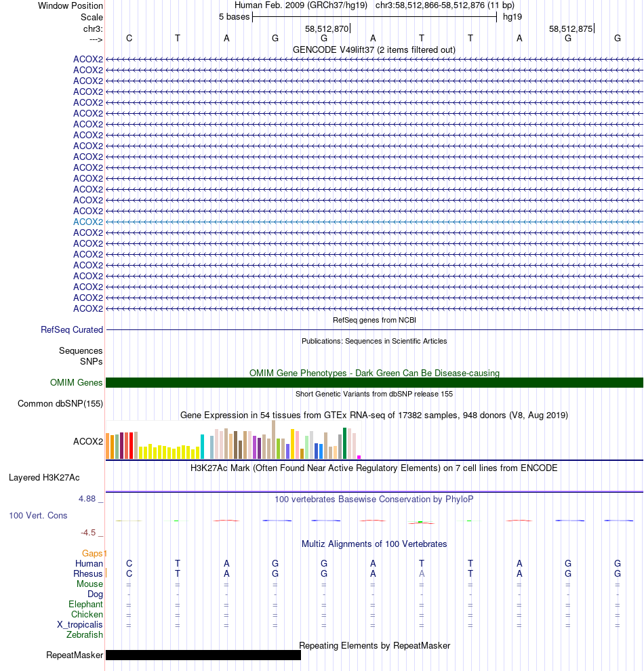Click the ACOX2 label beside the GTEx chart
The image size is (644, 671).
[88, 441]
